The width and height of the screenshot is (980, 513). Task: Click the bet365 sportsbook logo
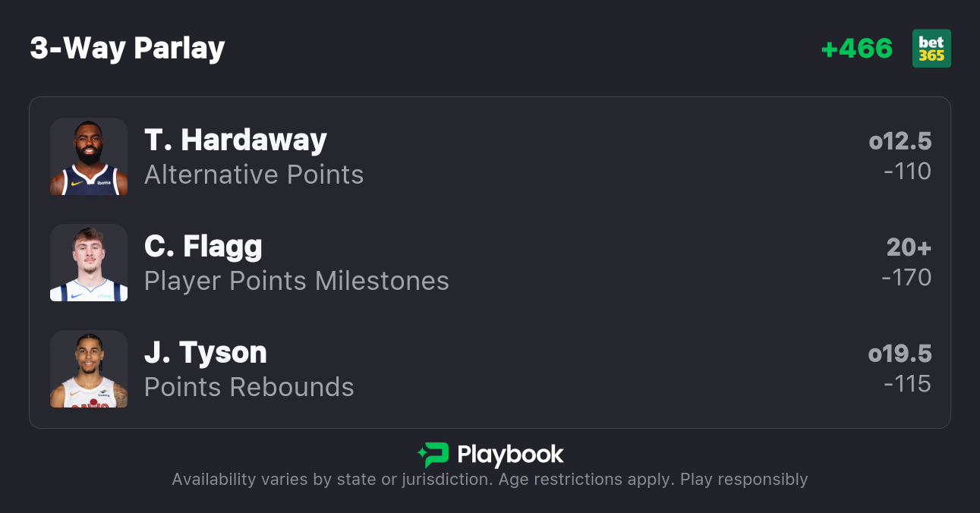pos(931,49)
